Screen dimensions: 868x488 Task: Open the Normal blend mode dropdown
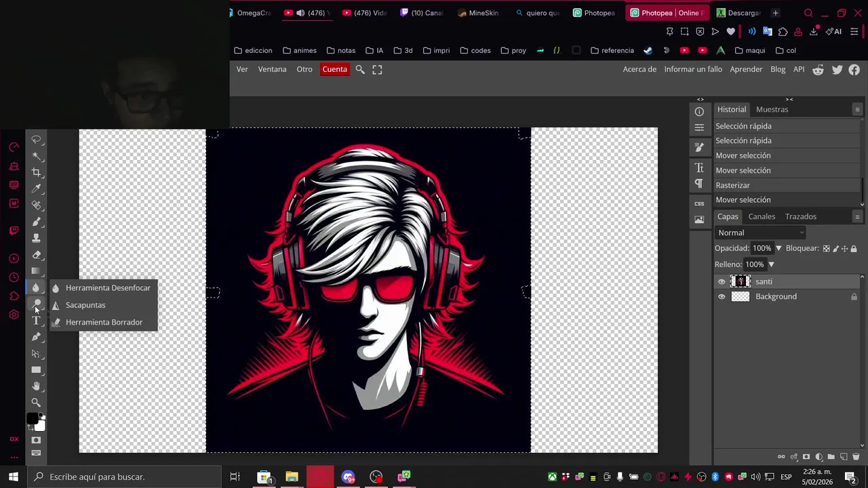[x=761, y=232]
